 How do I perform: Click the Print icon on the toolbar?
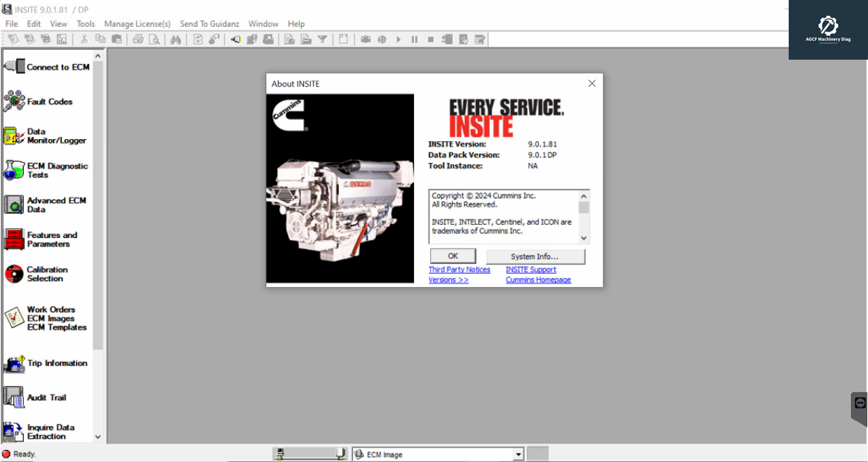tap(138, 39)
